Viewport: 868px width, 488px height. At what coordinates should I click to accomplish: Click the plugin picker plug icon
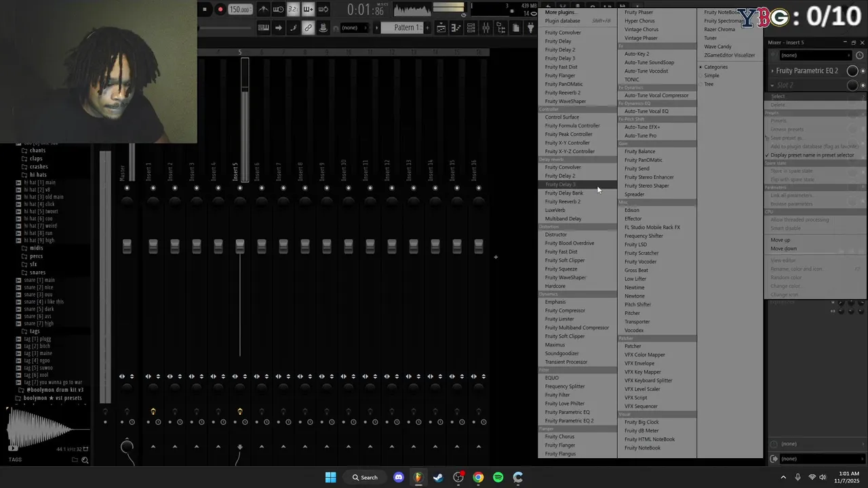coord(531,28)
